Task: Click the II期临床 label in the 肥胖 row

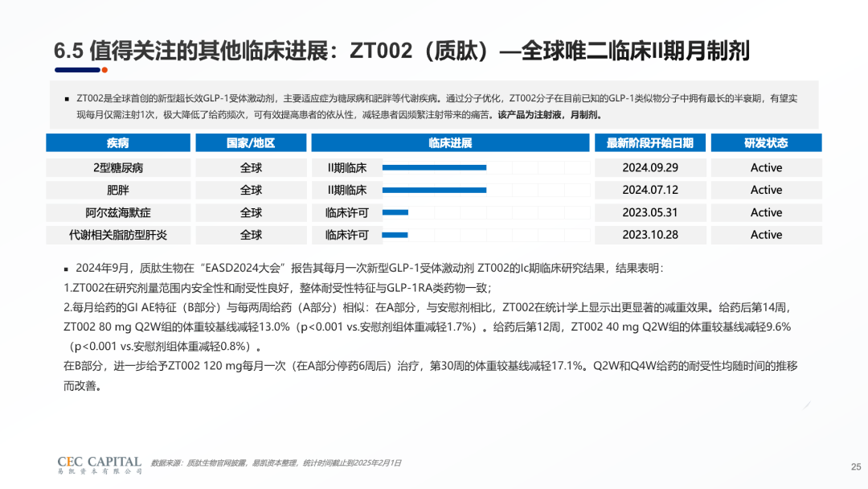Action: click(346, 191)
